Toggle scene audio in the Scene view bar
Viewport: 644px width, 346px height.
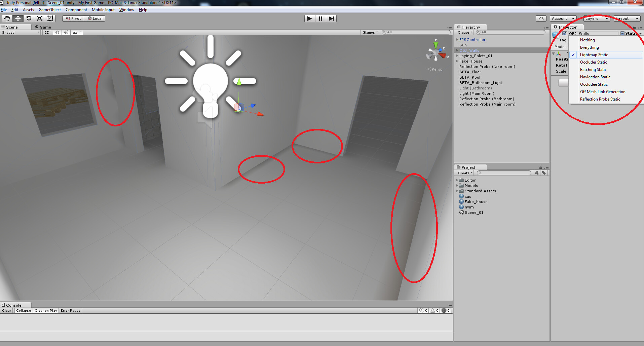(x=66, y=32)
